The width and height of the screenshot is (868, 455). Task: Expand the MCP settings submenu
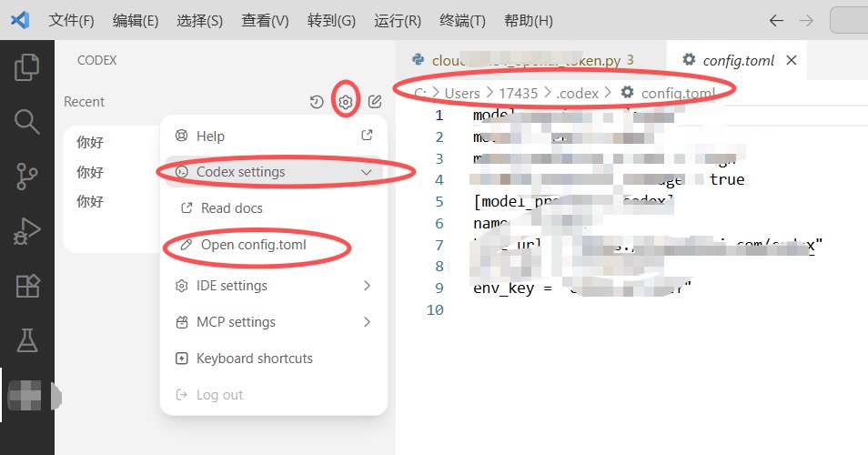coord(367,322)
